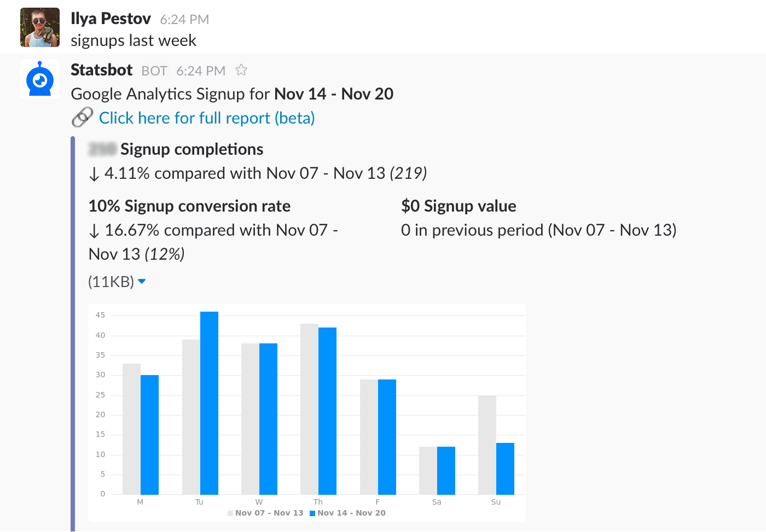Click the gray legend color square
Screen dimensions: 766x532
pos(230,513)
